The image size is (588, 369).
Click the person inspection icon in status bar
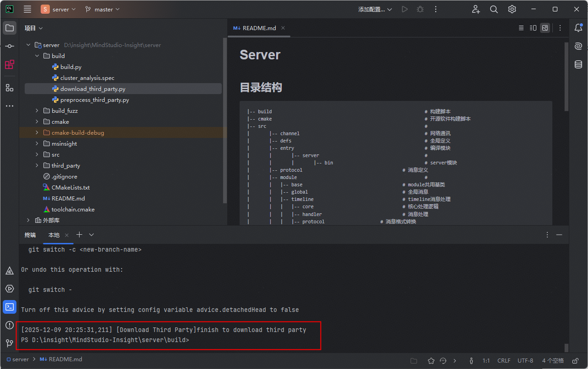(471, 361)
